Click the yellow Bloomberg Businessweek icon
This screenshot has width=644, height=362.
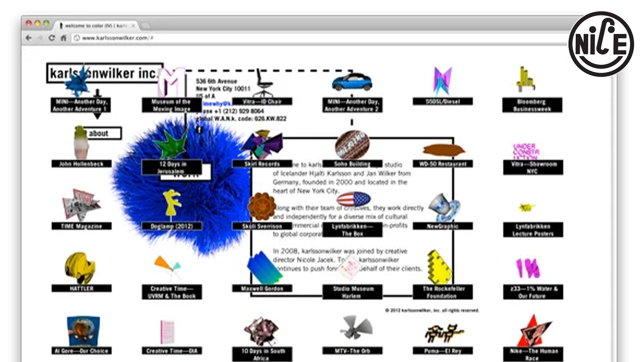(525, 80)
